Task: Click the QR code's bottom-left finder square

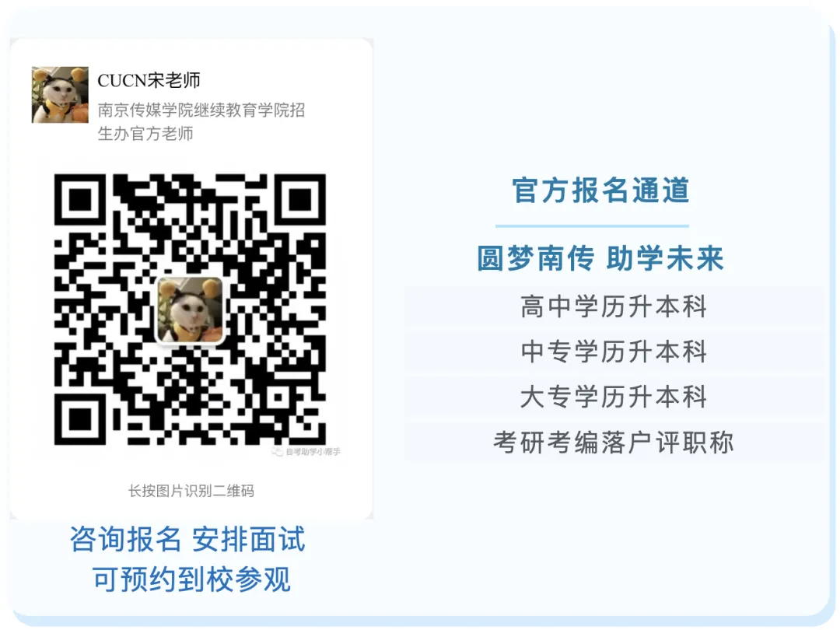Action: pos(80,419)
